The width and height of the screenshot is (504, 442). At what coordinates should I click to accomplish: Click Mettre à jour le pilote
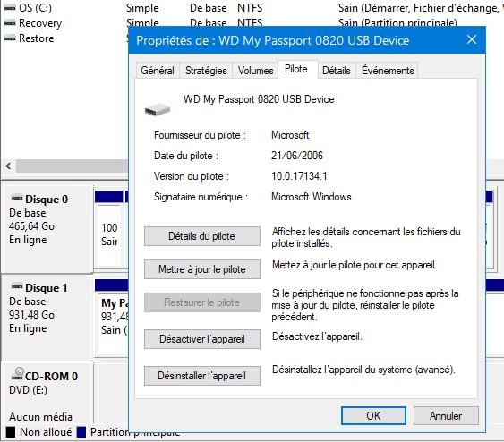click(x=201, y=269)
